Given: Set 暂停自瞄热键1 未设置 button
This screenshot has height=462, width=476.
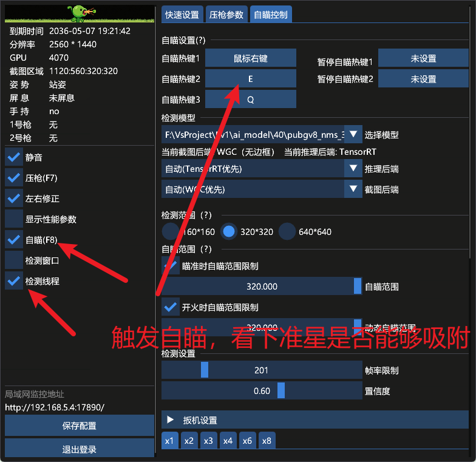Looking at the screenshot, I should pyautogui.click(x=423, y=58).
